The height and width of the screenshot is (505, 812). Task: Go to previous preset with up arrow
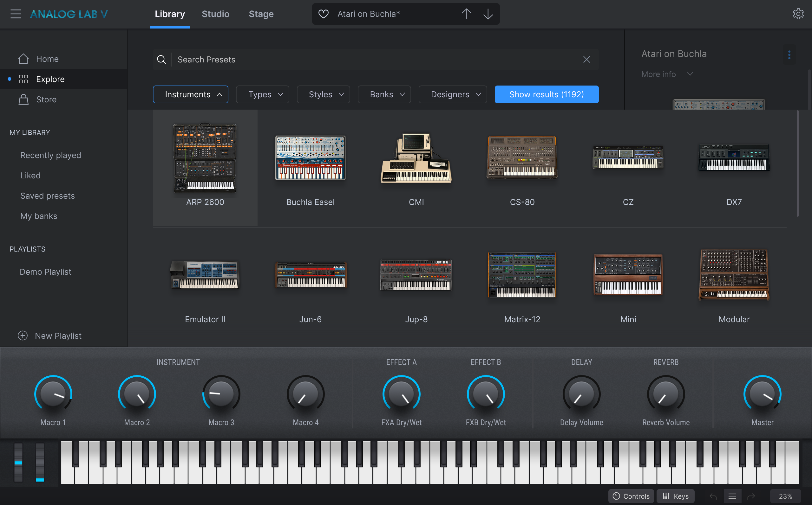pos(466,14)
